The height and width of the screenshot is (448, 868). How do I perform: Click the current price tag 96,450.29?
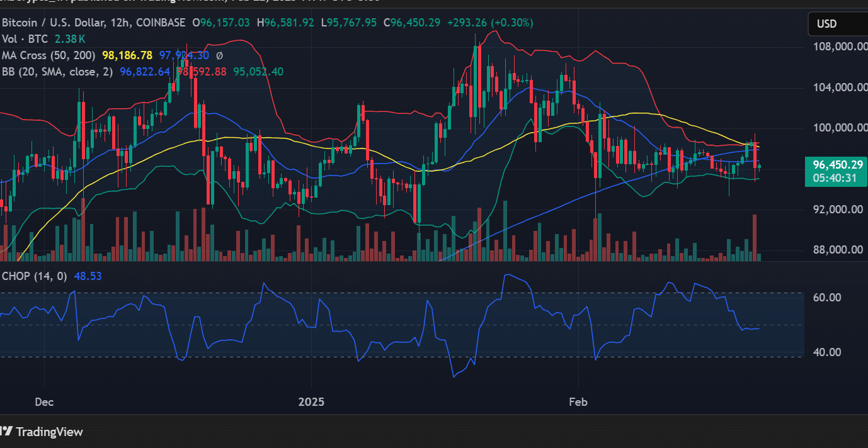coord(837,165)
